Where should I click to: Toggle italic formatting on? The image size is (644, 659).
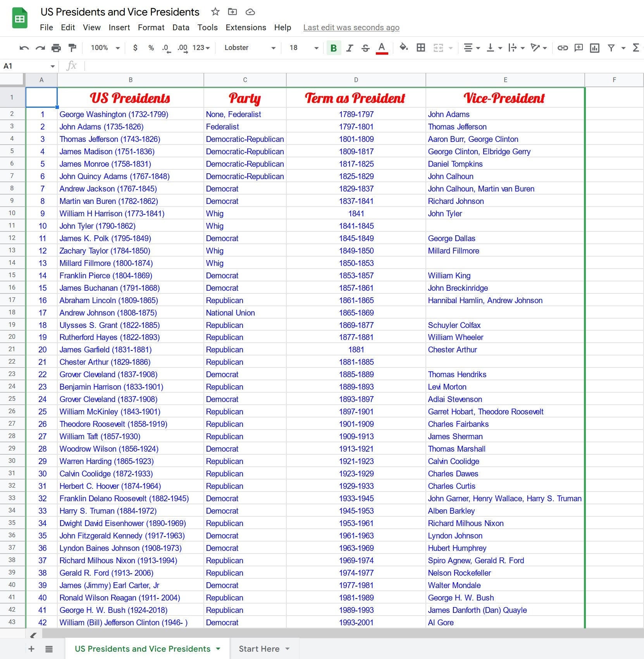350,48
